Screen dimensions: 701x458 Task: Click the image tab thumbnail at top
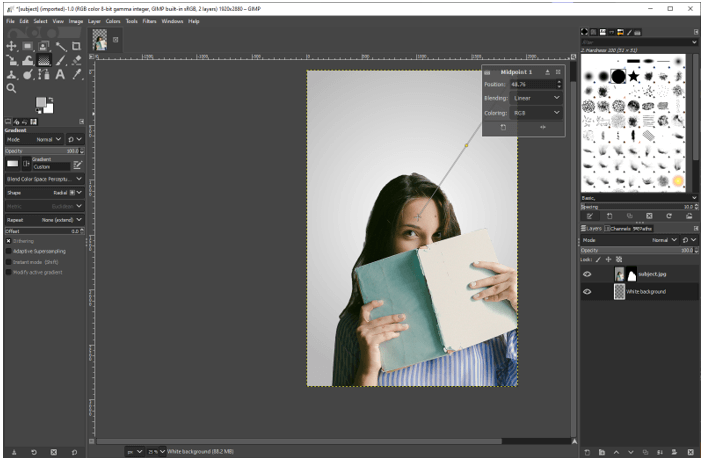100,40
